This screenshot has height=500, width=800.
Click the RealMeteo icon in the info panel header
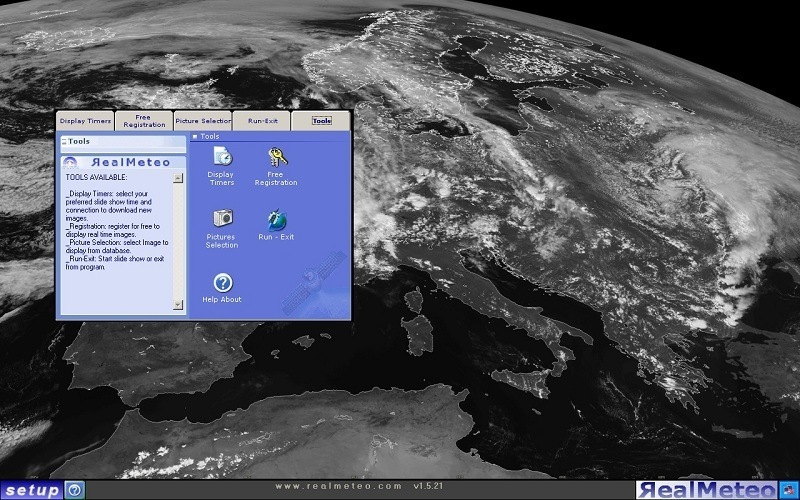coord(70,163)
